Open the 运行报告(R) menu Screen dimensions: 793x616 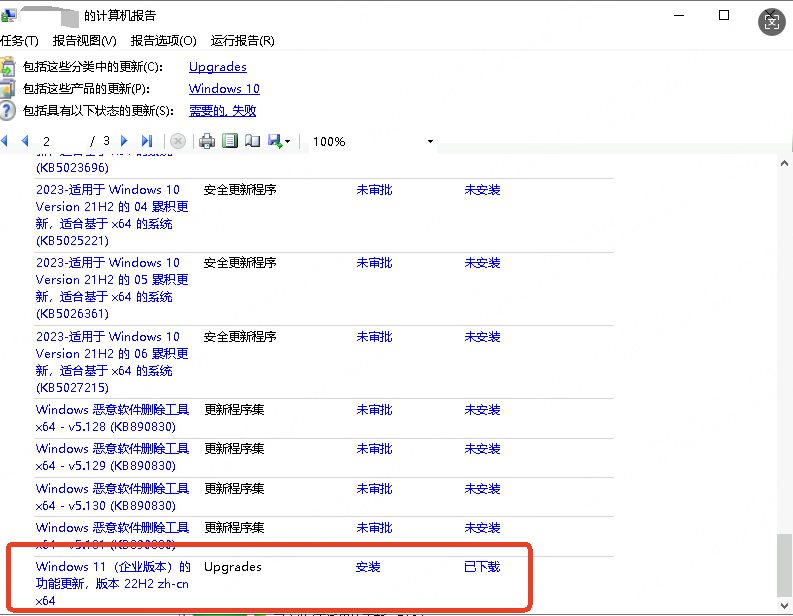tap(242, 41)
